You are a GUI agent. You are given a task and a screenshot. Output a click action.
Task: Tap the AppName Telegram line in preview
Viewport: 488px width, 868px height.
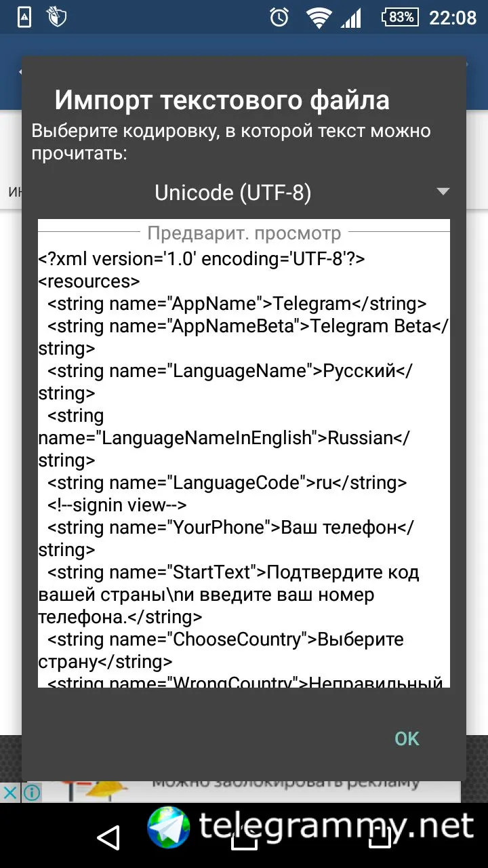tap(237, 304)
